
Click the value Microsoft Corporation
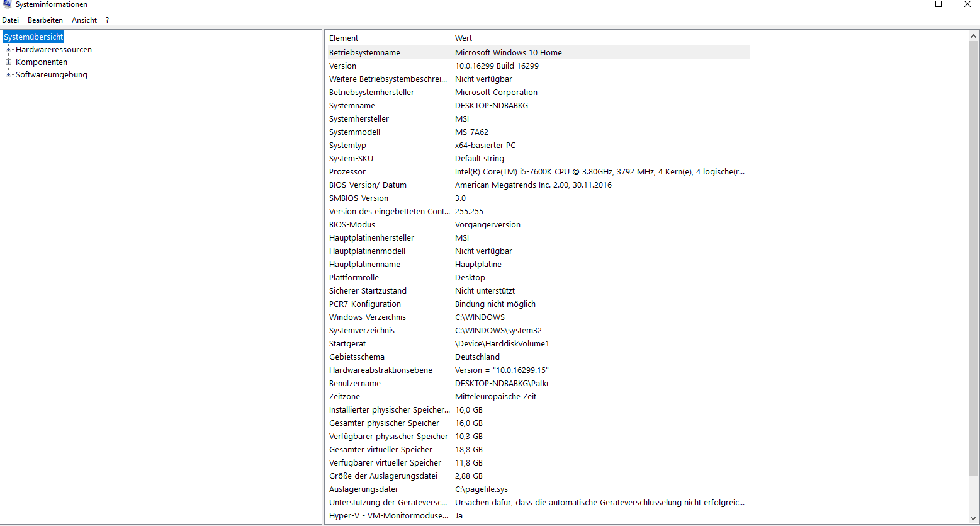[496, 93]
